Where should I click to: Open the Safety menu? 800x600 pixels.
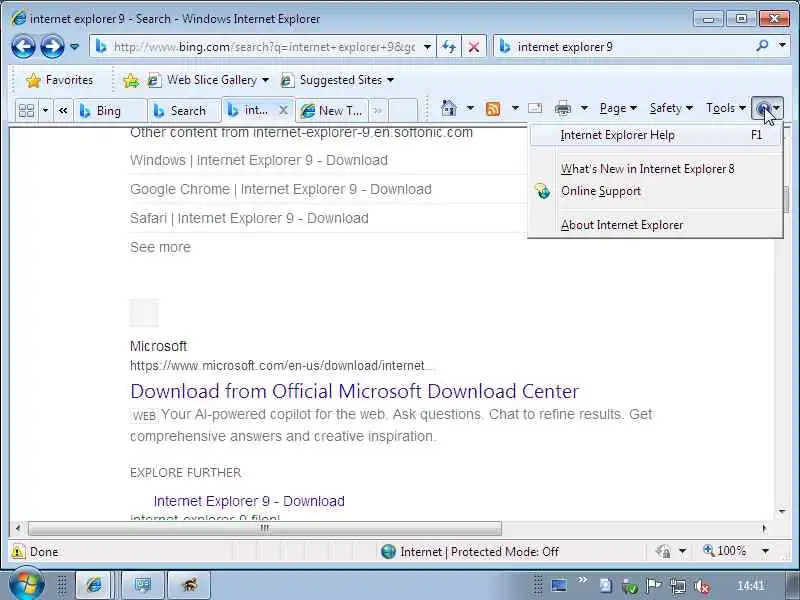(671, 108)
